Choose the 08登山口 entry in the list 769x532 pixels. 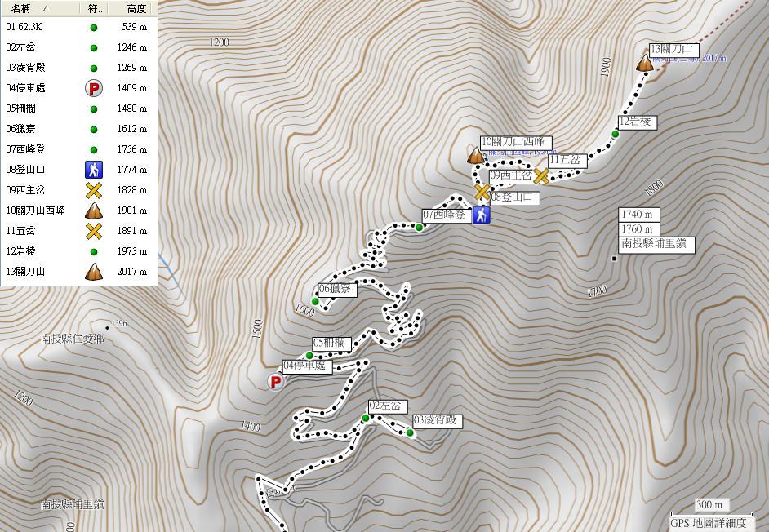click(79, 170)
